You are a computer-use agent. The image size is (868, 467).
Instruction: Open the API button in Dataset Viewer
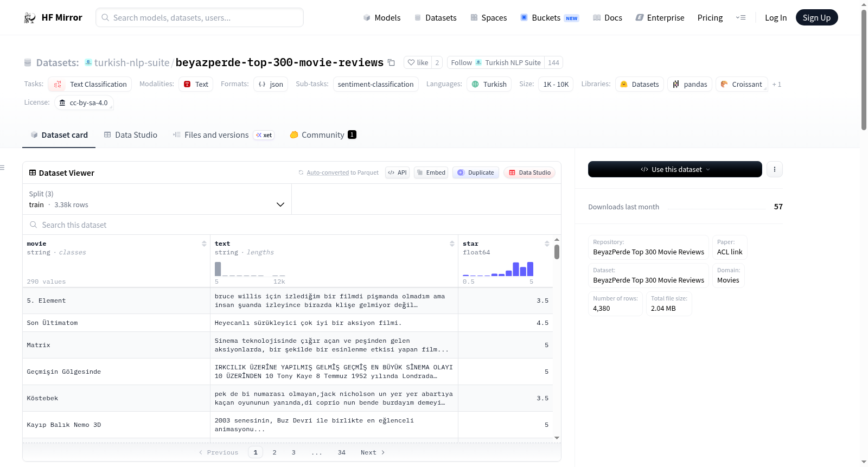[397, 172]
